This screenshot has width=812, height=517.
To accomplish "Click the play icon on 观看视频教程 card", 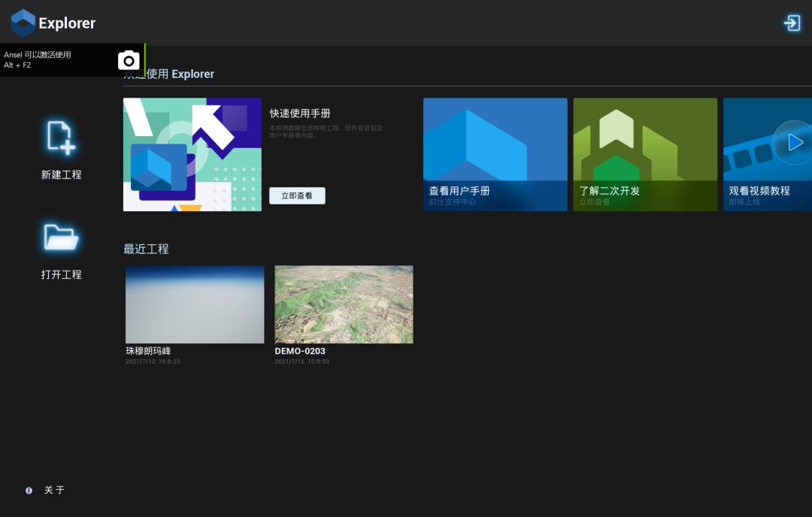I will click(795, 141).
